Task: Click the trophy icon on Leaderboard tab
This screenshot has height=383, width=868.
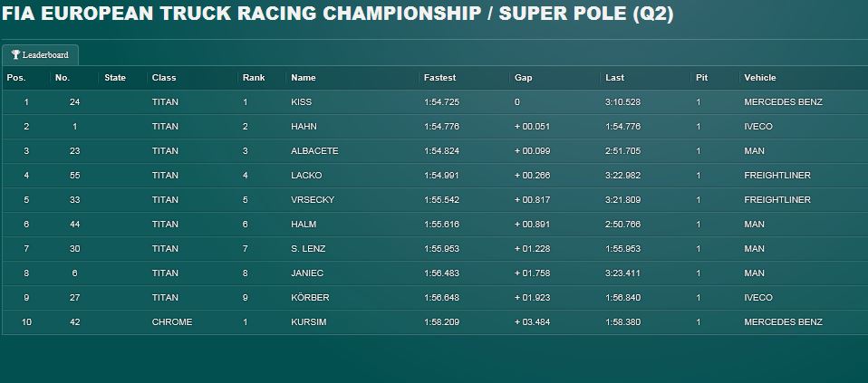Action: (x=15, y=55)
